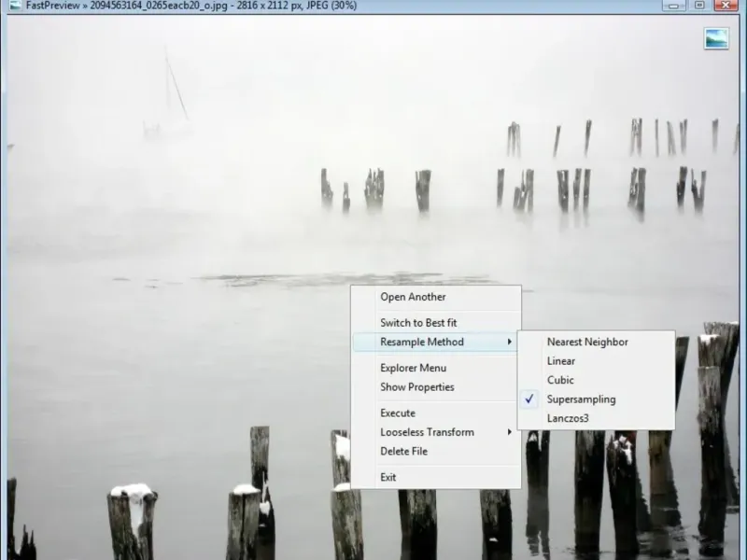This screenshot has width=747, height=560.
Task: Expand the Resample Method submenu arrow
Action: pyautogui.click(x=509, y=342)
